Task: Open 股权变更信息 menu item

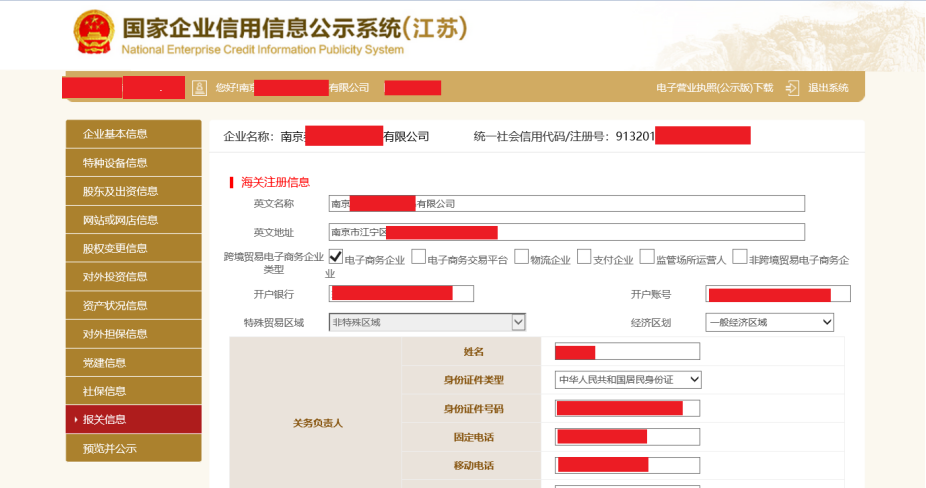Action: pyautogui.click(x=133, y=248)
